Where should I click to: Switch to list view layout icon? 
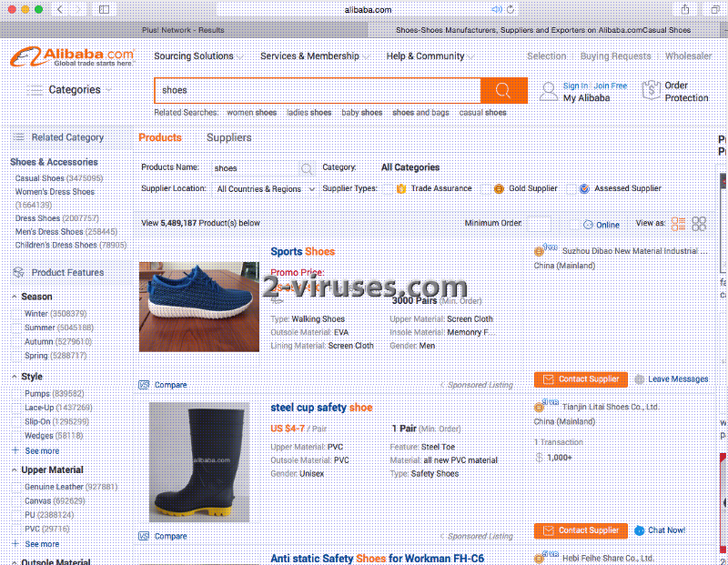[678, 224]
